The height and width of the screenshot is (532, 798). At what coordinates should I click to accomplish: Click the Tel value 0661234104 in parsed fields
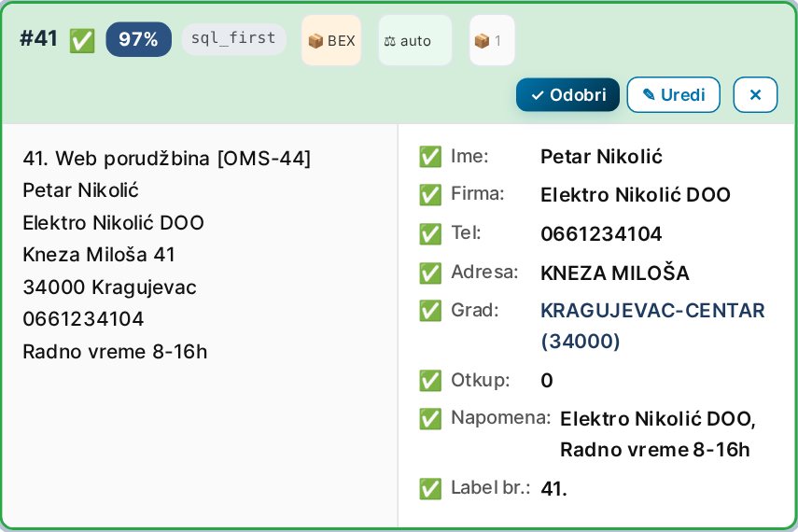click(x=601, y=233)
